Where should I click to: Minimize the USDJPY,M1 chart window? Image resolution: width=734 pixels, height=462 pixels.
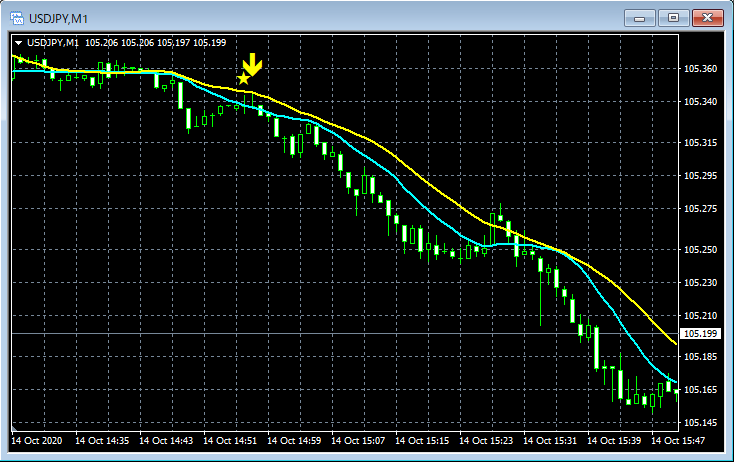[x=639, y=18]
